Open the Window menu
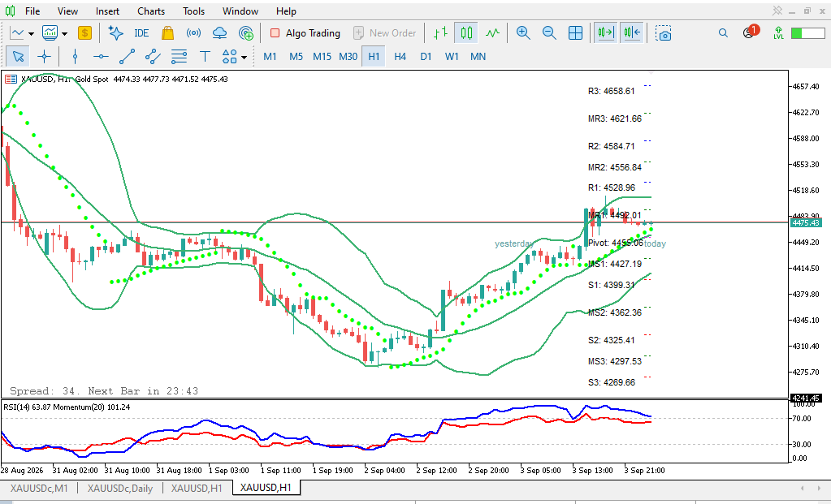Image resolution: width=831 pixels, height=504 pixels. 240,11
